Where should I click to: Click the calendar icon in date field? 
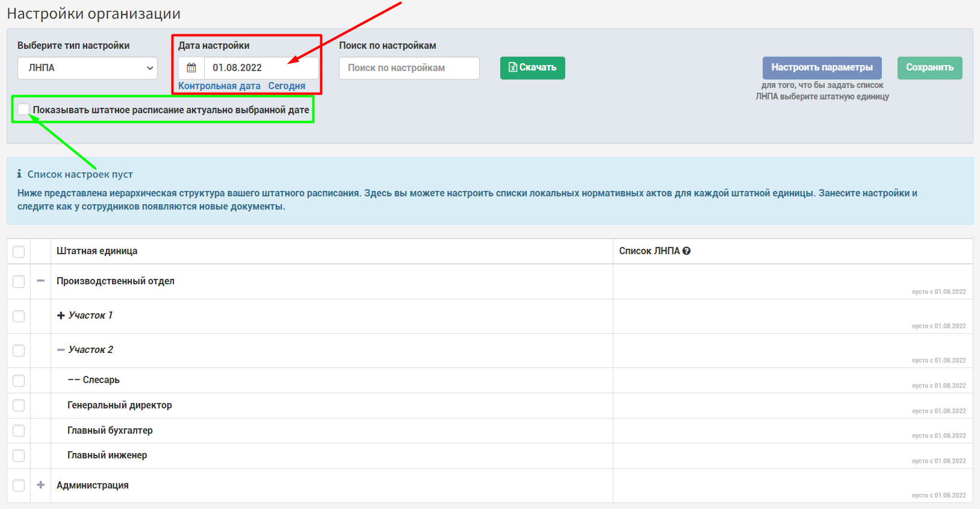point(191,68)
